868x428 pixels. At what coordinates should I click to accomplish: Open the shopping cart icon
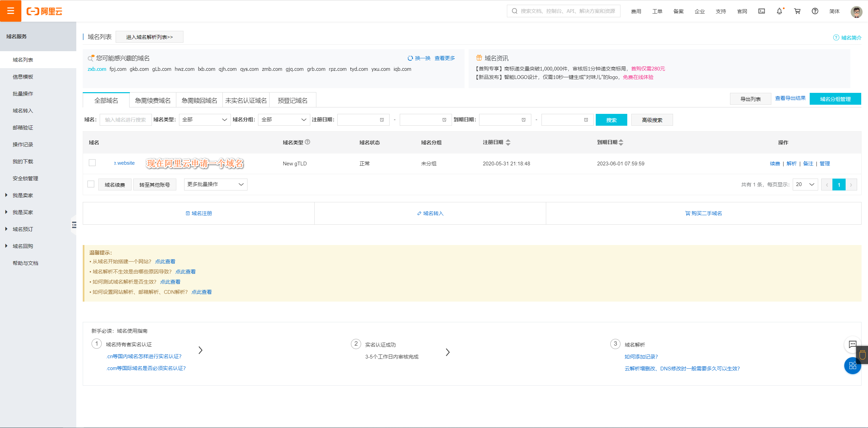click(x=797, y=11)
